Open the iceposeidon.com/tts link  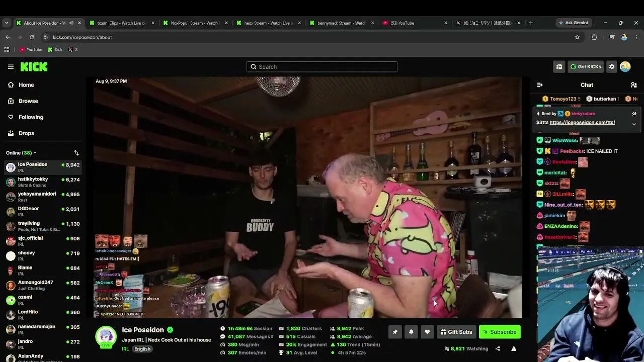click(x=582, y=123)
